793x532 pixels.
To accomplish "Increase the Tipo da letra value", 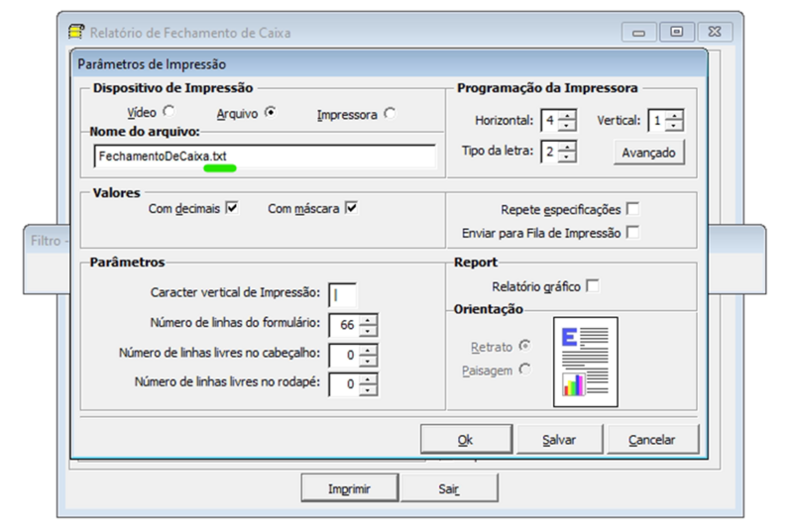I will (567, 147).
